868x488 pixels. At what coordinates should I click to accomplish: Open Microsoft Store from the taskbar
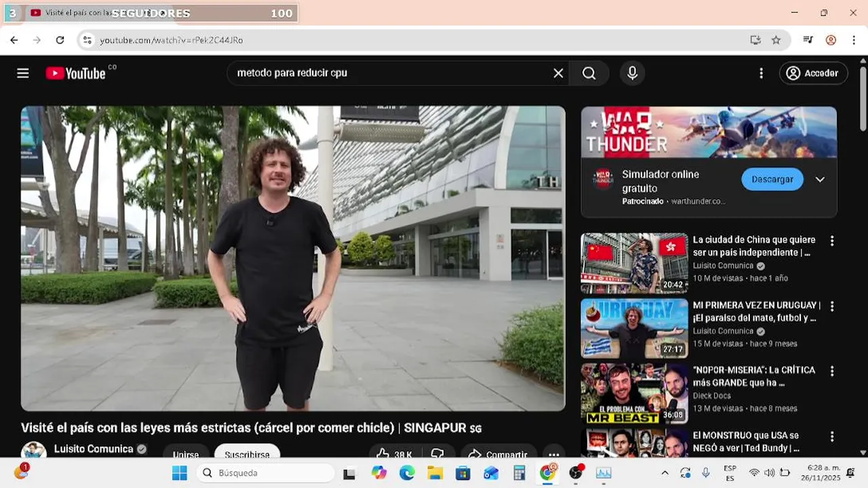click(463, 473)
